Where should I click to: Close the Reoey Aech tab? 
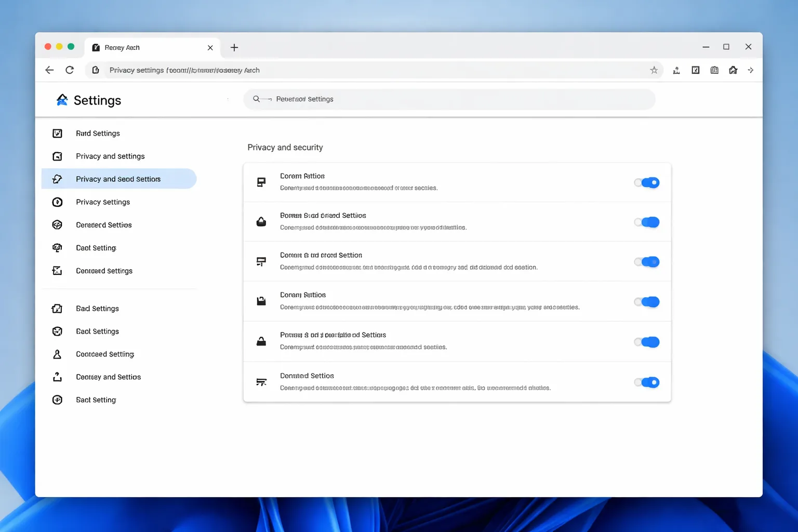210,48
